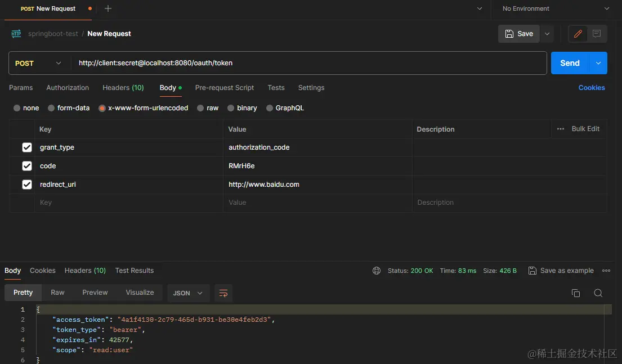This screenshot has width=622, height=364.
Task: Click the response vertical scrollbar
Action: (608, 333)
